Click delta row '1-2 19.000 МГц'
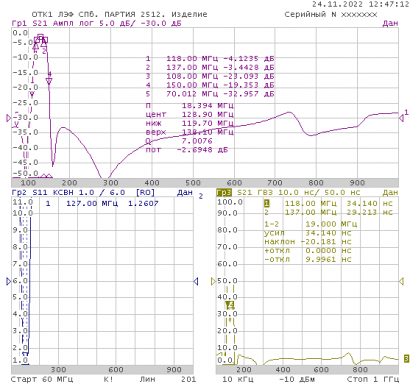Screen dimensions: 410x384 [311, 224]
